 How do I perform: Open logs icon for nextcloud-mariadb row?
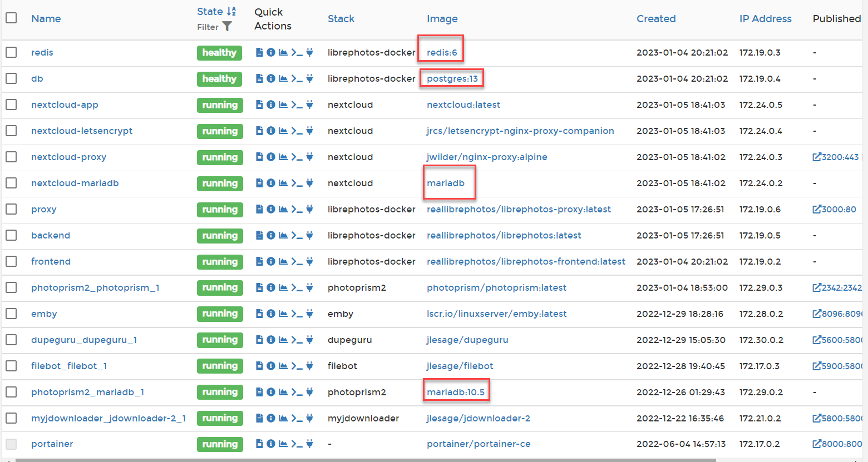coord(259,183)
